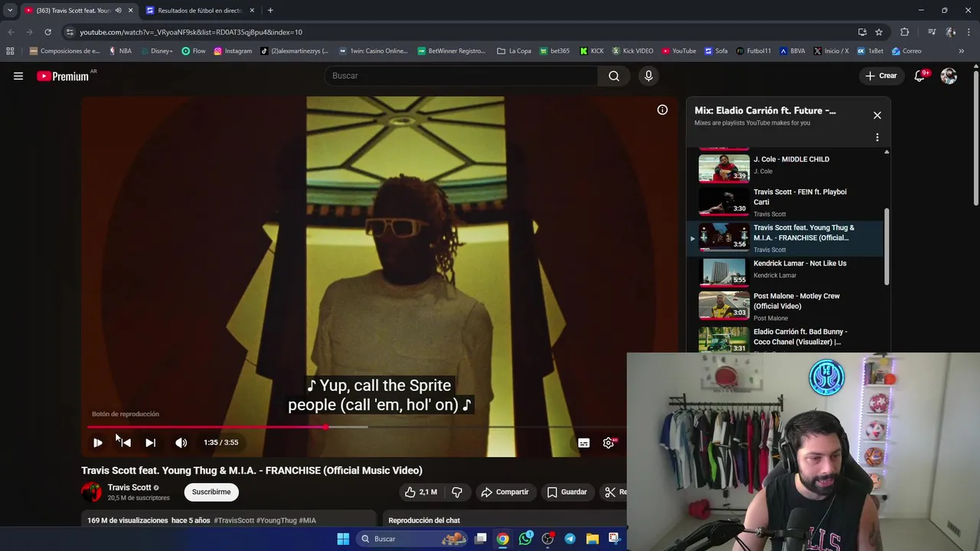Screen dimensions: 980x551
Task: Open the Instagram bookmark
Action: point(233,51)
